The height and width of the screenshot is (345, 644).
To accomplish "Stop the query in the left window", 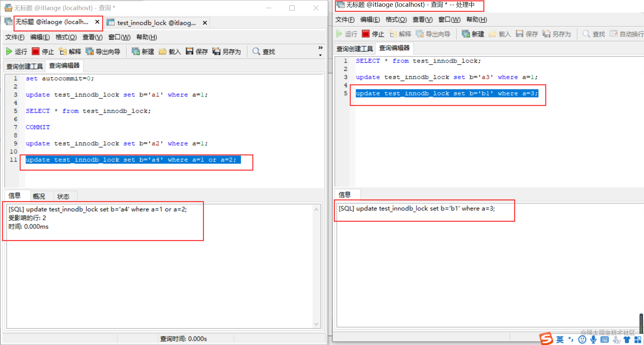I will (x=43, y=51).
